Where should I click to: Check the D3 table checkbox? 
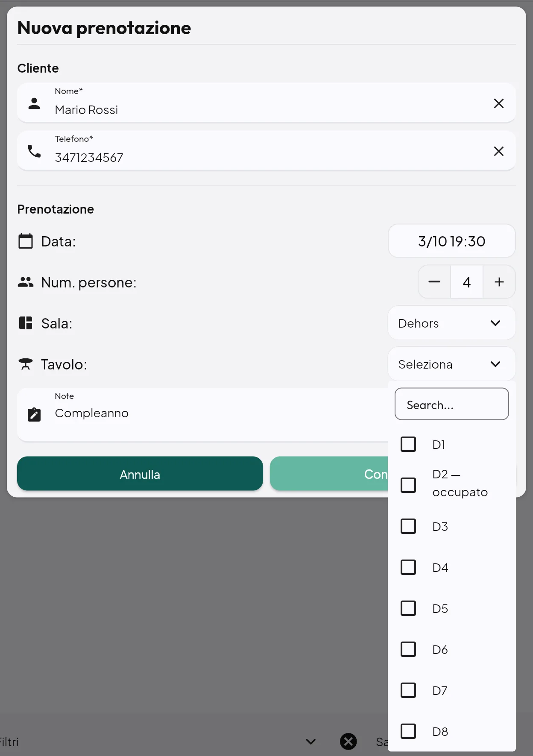(408, 526)
